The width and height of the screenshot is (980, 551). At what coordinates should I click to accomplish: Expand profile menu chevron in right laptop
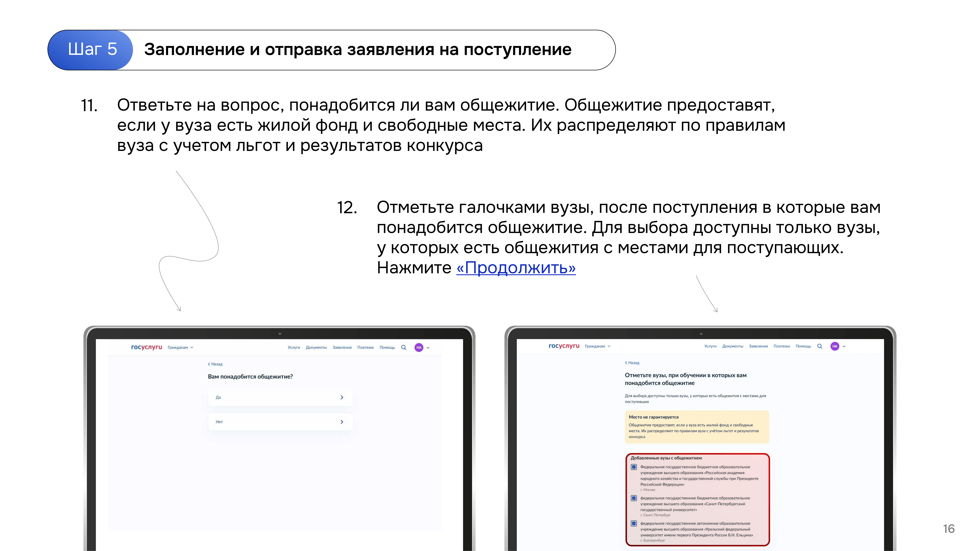(844, 347)
